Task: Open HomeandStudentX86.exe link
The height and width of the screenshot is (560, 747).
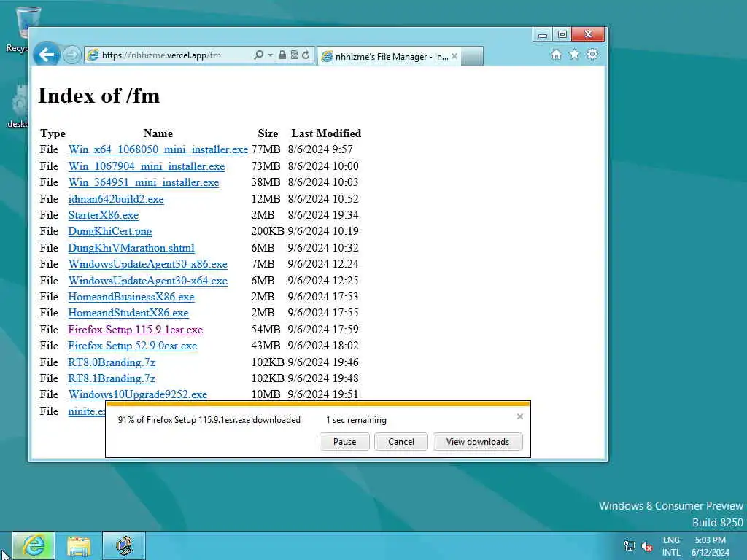Action: point(128,314)
